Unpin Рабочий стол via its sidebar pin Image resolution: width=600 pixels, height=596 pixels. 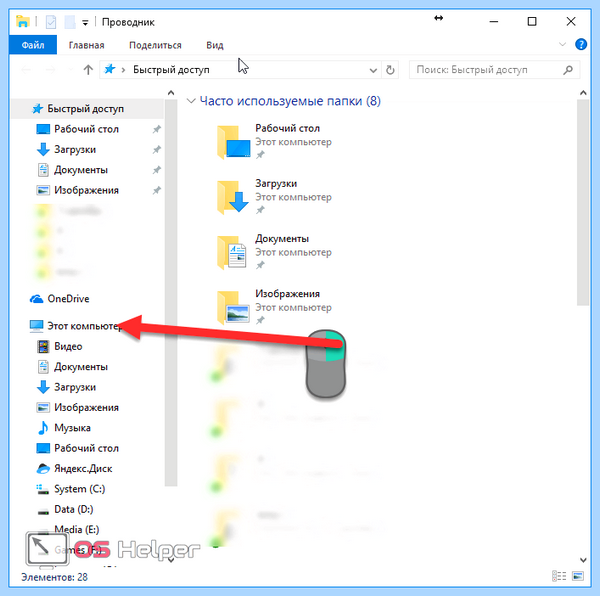[x=157, y=129]
